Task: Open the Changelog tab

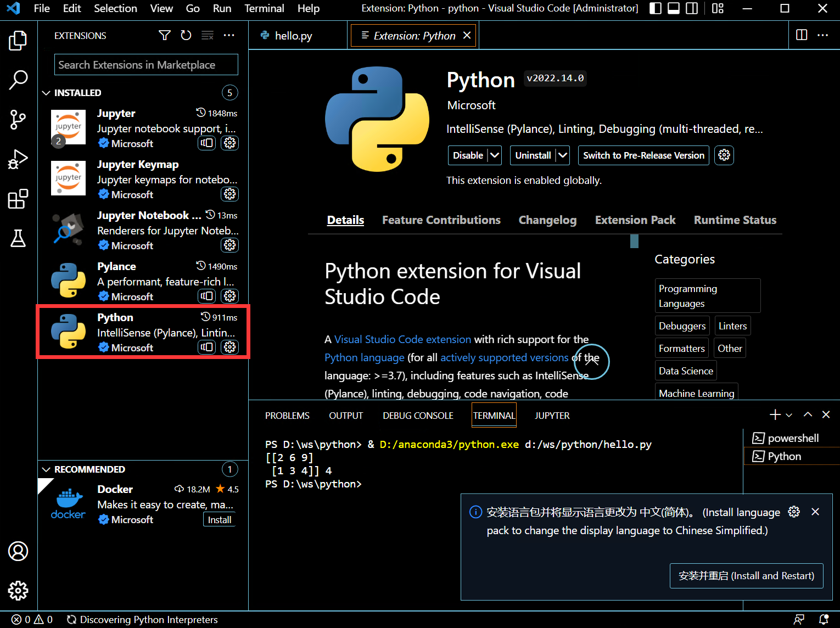Action: pos(547,220)
